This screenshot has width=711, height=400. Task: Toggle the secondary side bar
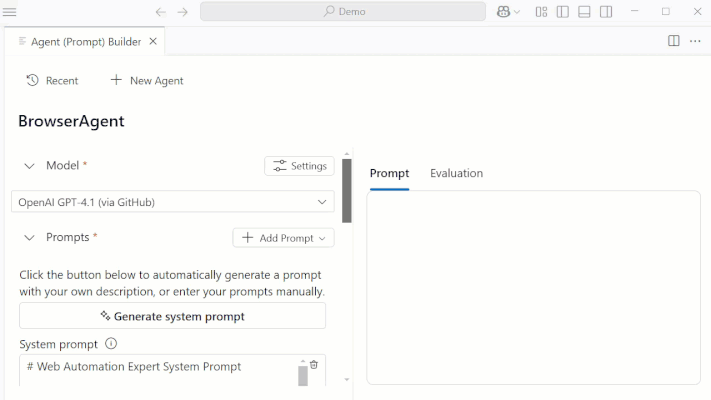click(x=606, y=12)
